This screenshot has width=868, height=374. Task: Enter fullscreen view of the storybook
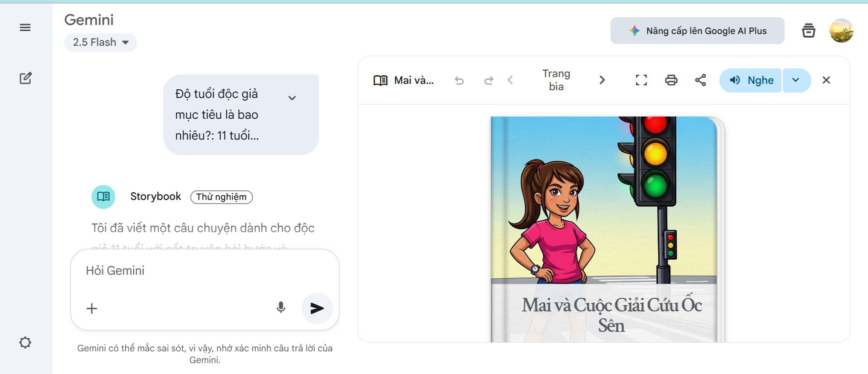point(641,80)
